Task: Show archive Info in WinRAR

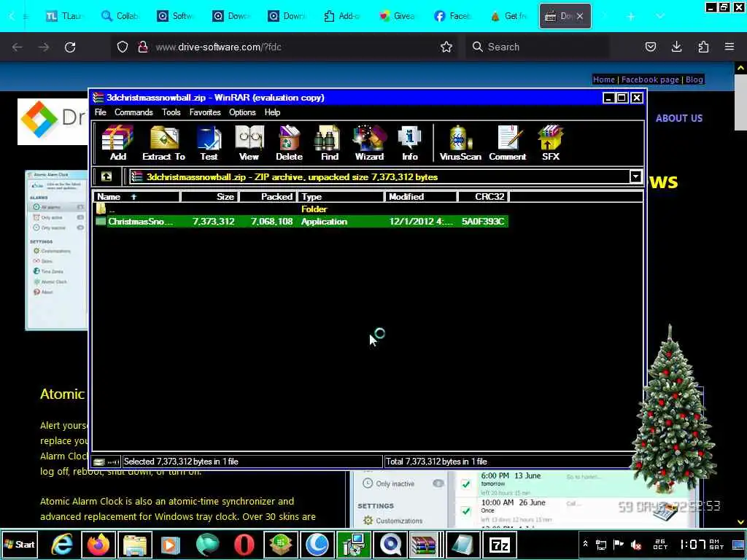Action: (x=410, y=143)
